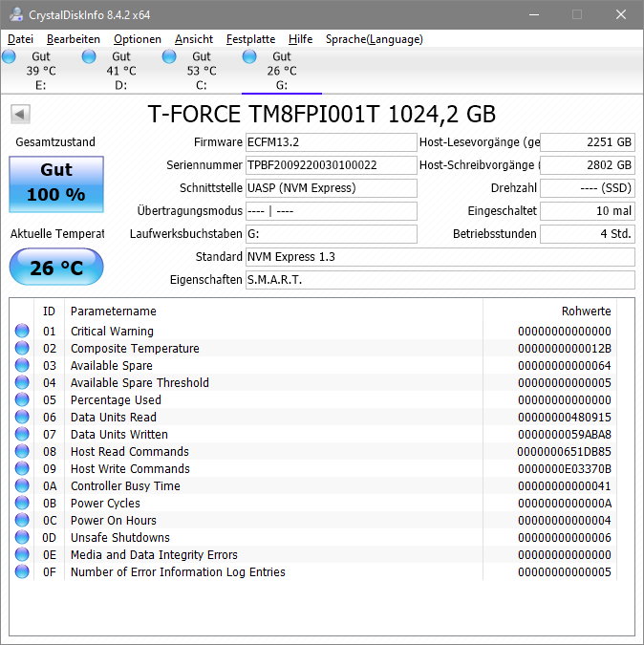This screenshot has width=644, height=645.
Task: Click the serial number field
Action: pyautogui.click(x=331, y=165)
